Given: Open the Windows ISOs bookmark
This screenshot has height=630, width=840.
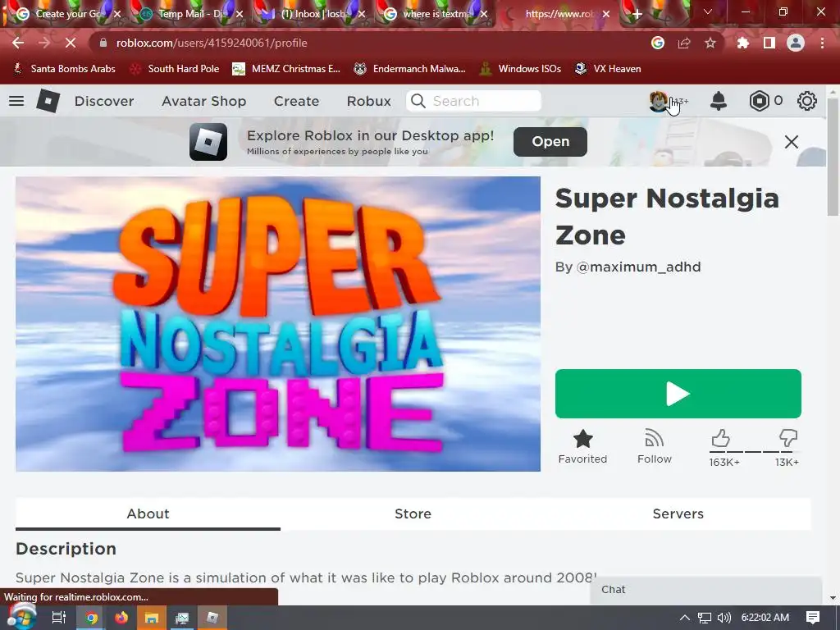Looking at the screenshot, I should point(521,69).
